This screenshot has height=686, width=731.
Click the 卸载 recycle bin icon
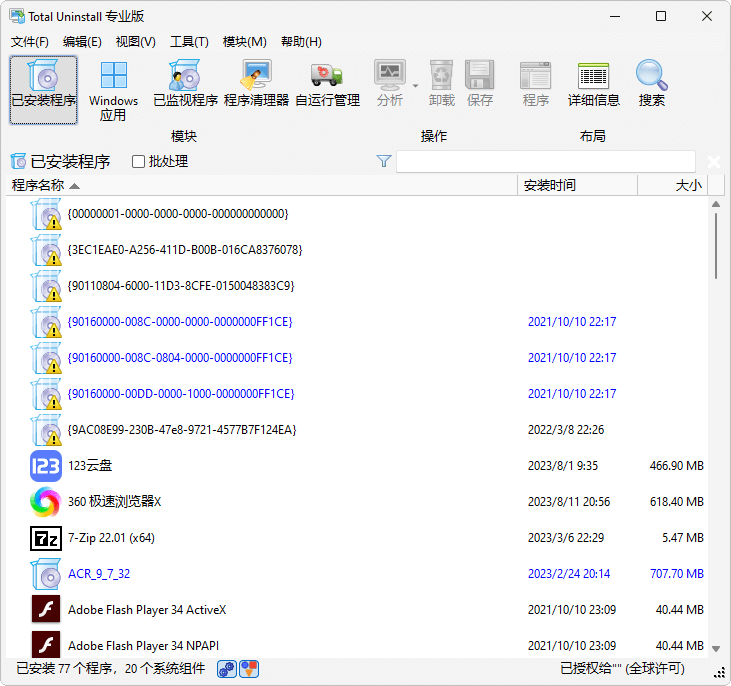click(x=441, y=75)
